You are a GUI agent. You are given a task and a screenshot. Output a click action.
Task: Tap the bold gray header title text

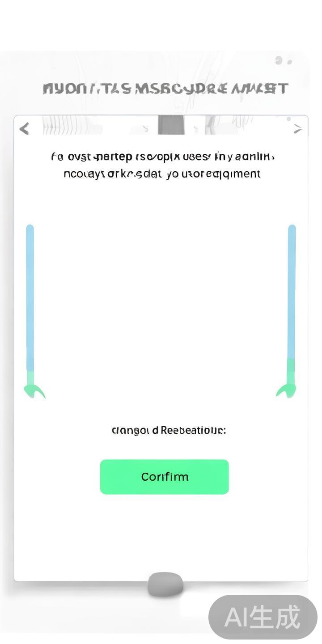click(165, 89)
